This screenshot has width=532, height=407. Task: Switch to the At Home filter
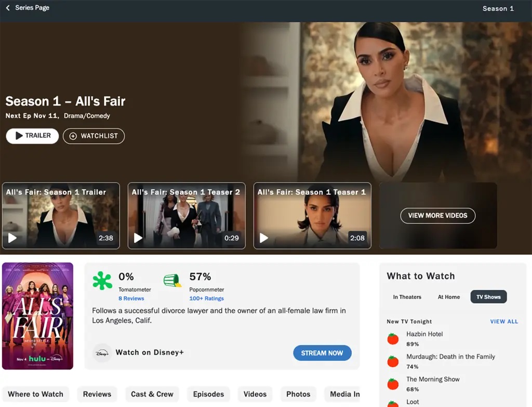coord(448,297)
